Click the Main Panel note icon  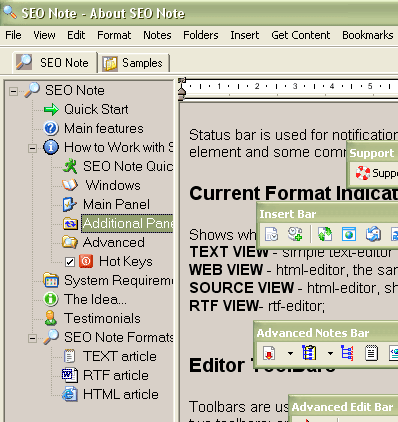coord(70,204)
